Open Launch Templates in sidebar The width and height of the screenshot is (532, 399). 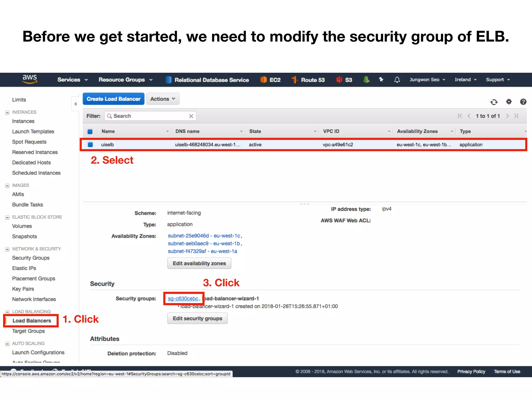pos(33,132)
